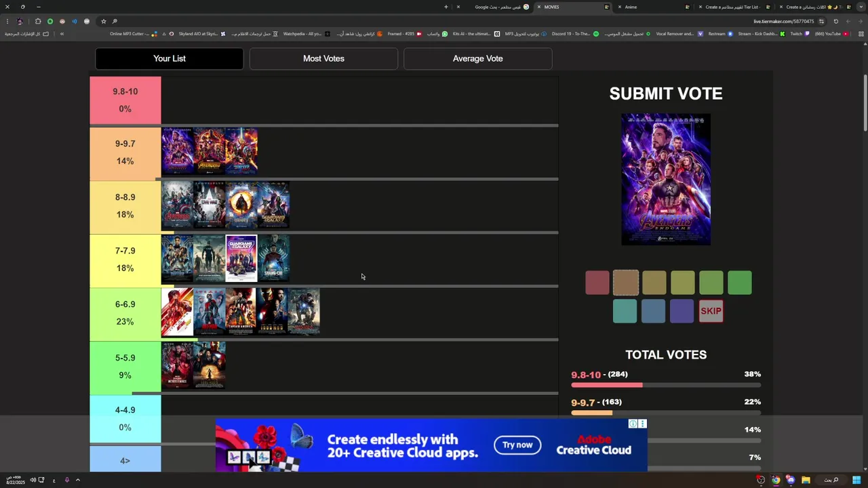
Task: Open the Restream bookmark
Action: [722, 34]
